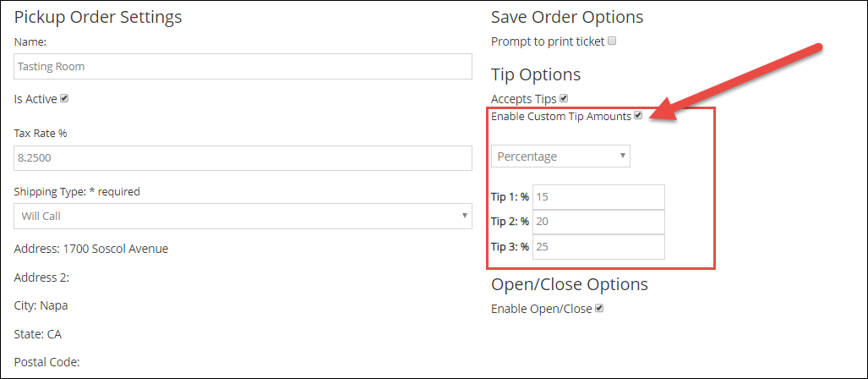This screenshot has width=868, height=379.
Task: Click the Open/Close Options heading
Action: (x=570, y=284)
